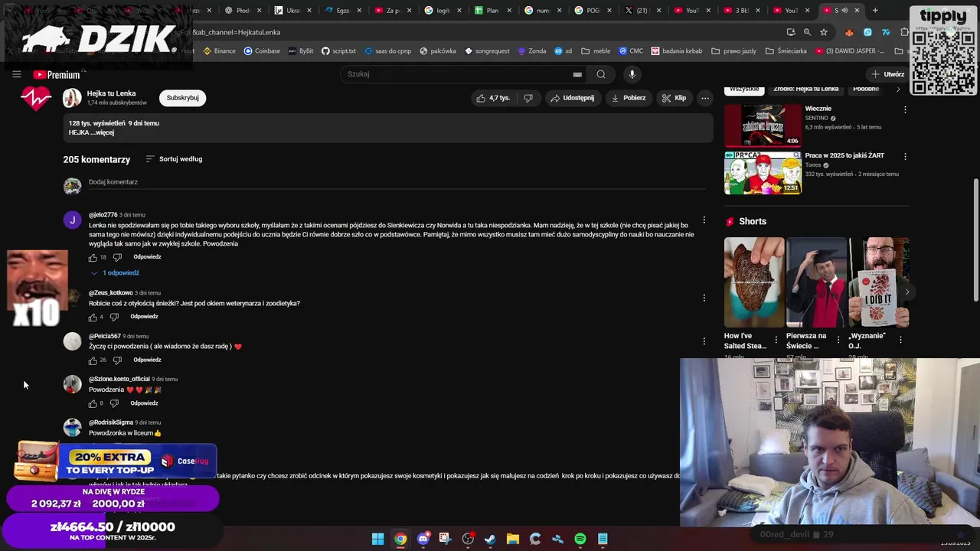Switch to the Plan browser tab
This screenshot has width=980, height=551.
492,11
